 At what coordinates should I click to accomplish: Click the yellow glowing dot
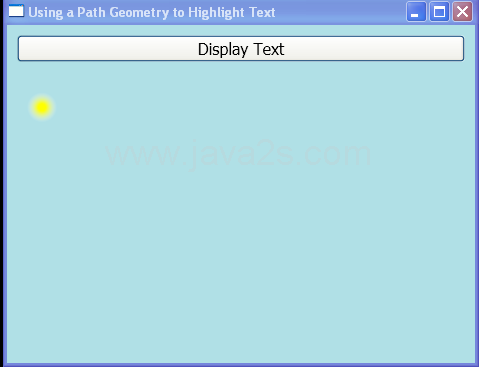42,107
